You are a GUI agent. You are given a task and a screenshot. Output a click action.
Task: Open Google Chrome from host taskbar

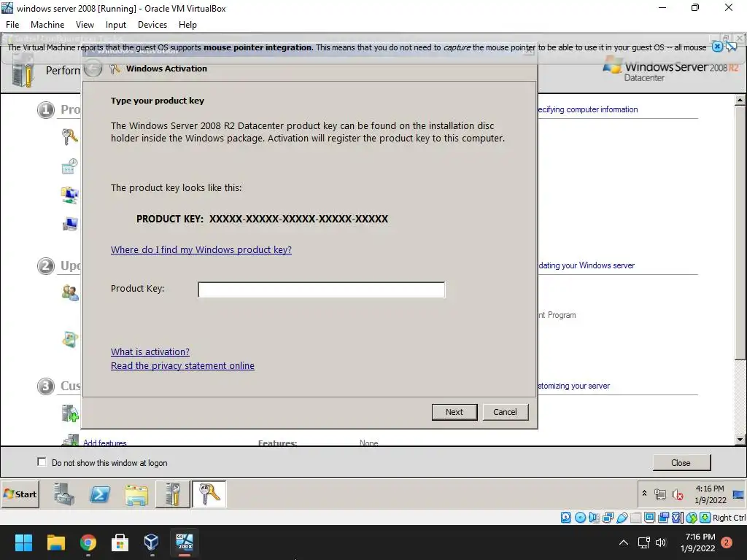88,542
